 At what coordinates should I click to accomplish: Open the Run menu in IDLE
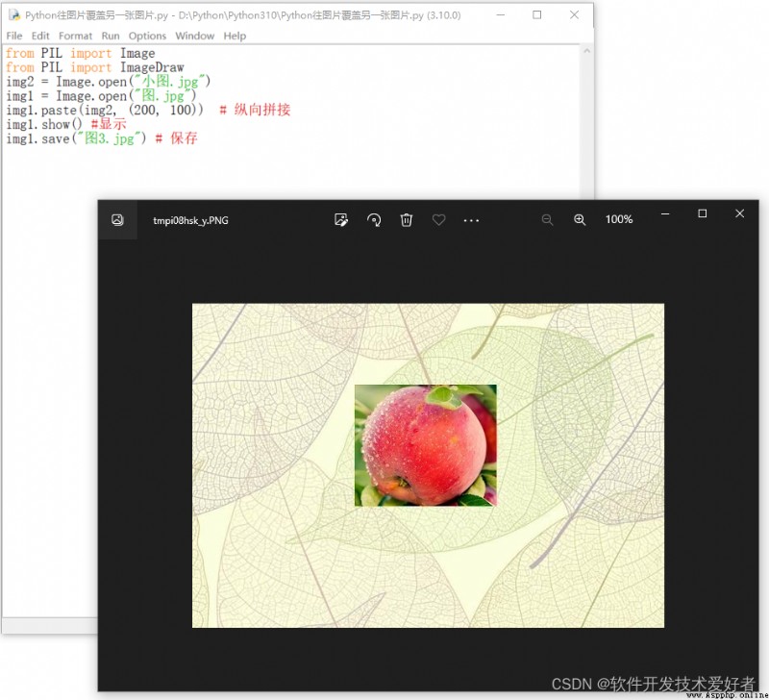(111, 36)
